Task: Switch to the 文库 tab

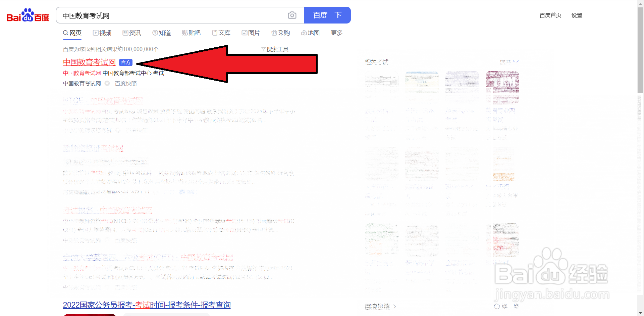Action: coord(221,33)
